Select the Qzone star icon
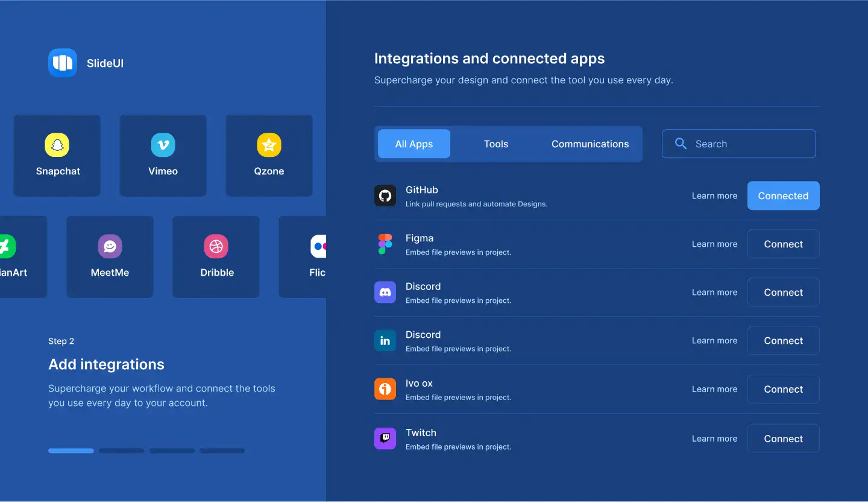Image resolution: width=868 pixels, height=502 pixels. 269,145
